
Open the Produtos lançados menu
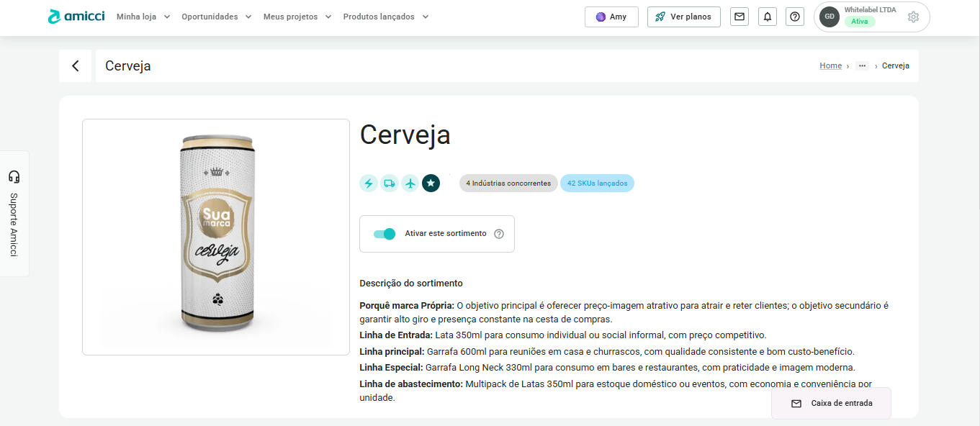tap(385, 17)
